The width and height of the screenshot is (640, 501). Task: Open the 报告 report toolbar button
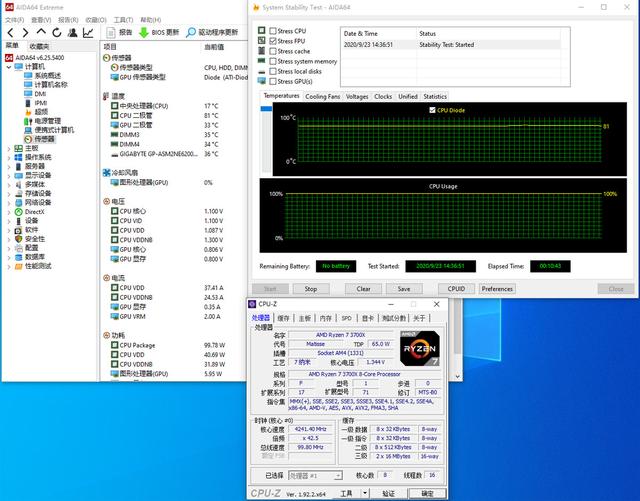coord(119,33)
